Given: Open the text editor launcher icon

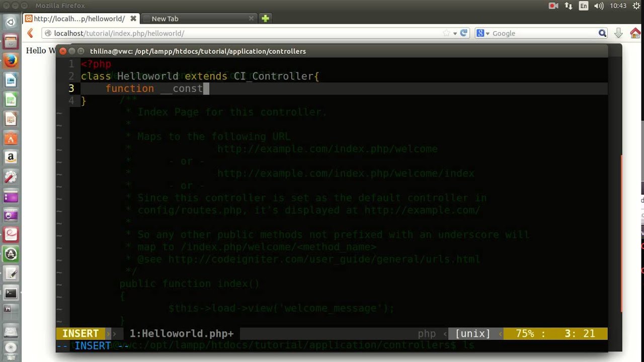Looking at the screenshot, I should [11, 274].
